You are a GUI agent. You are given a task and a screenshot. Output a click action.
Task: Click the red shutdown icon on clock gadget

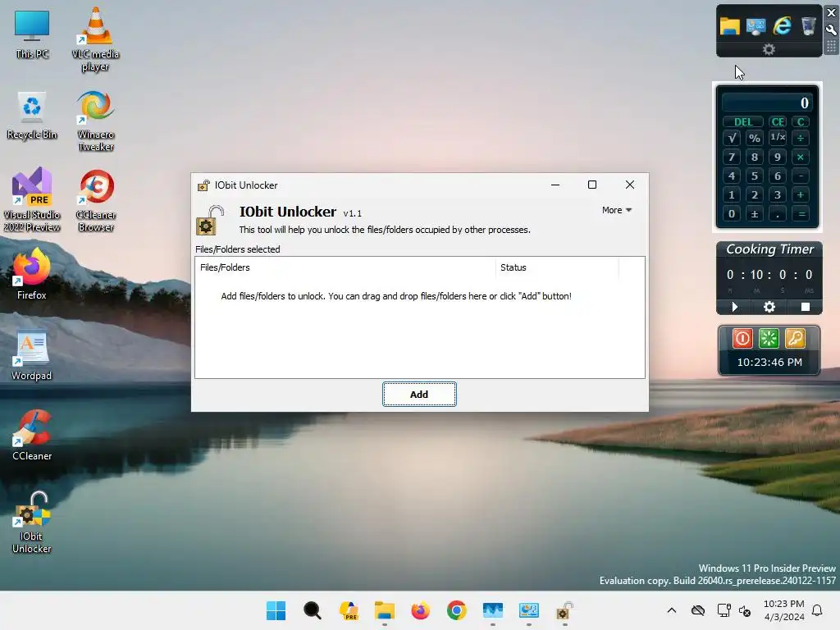click(742, 339)
